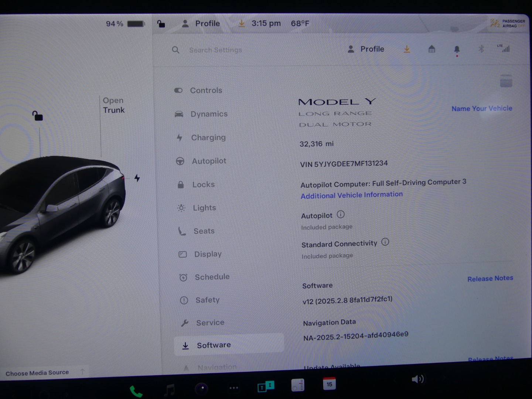Tap the phone icon in bottom bar

coord(136,391)
